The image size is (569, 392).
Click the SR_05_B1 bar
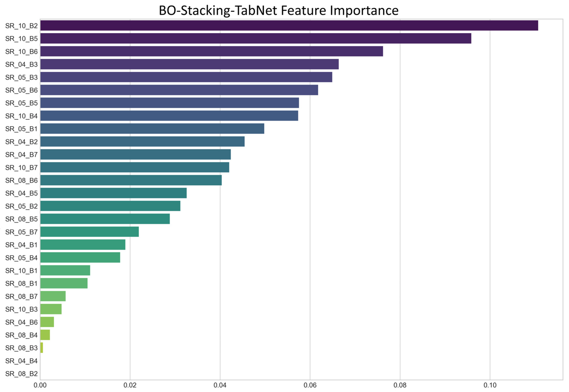[153, 129]
